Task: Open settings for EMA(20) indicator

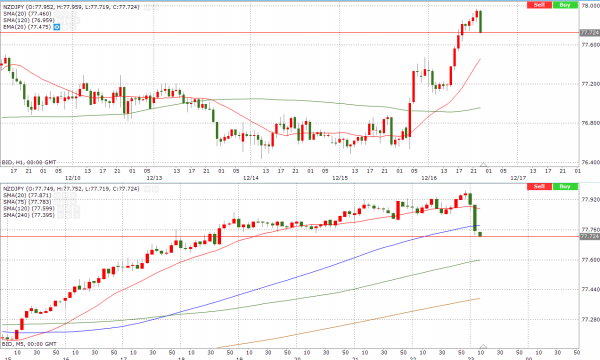Action: 65,27
